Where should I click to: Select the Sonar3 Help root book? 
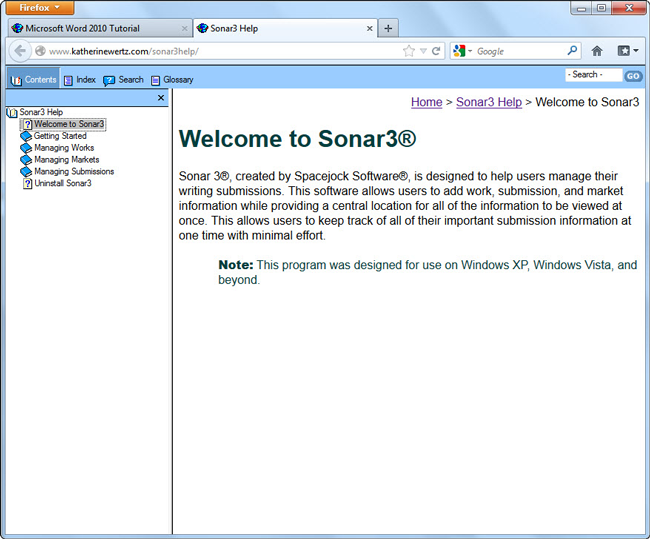coord(41,112)
